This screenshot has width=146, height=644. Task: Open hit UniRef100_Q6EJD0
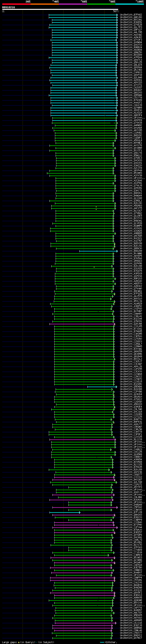[131, 17]
